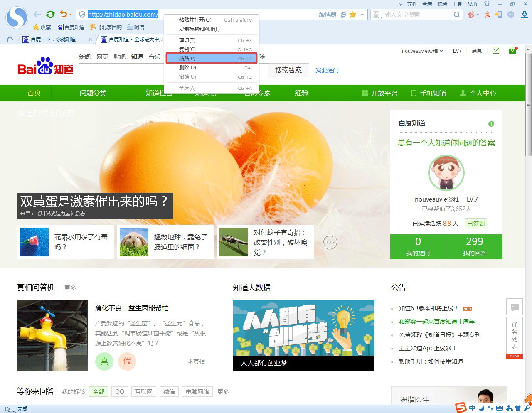Open the 问题分类 nav item
Viewport: 532px width, 413px height.
click(93, 93)
